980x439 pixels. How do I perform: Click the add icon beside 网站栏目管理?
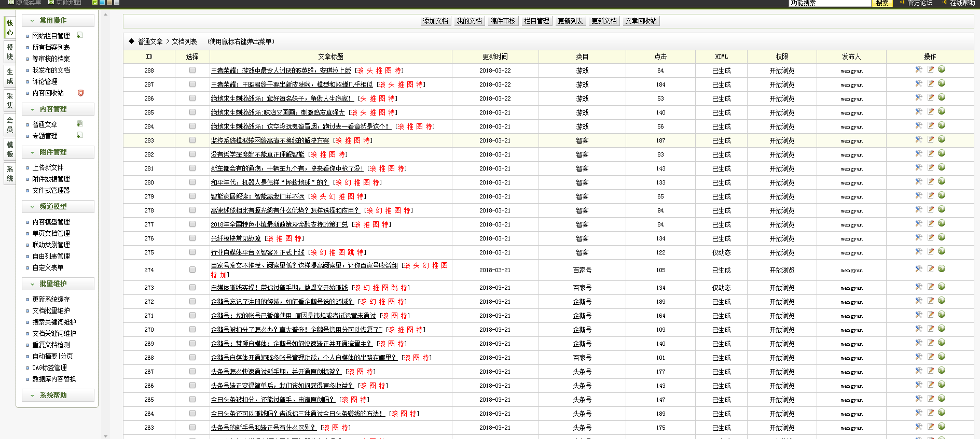pyautogui.click(x=79, y=35)
